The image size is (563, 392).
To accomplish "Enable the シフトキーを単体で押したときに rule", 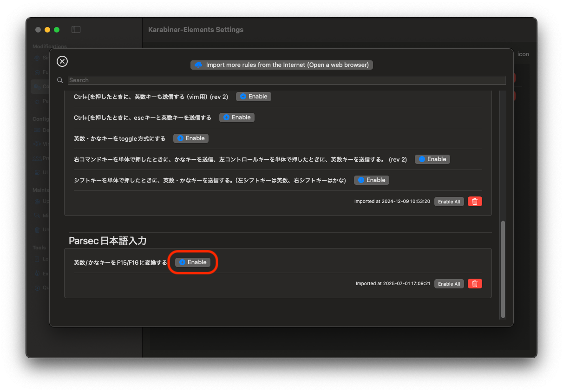I will point(372,180).
